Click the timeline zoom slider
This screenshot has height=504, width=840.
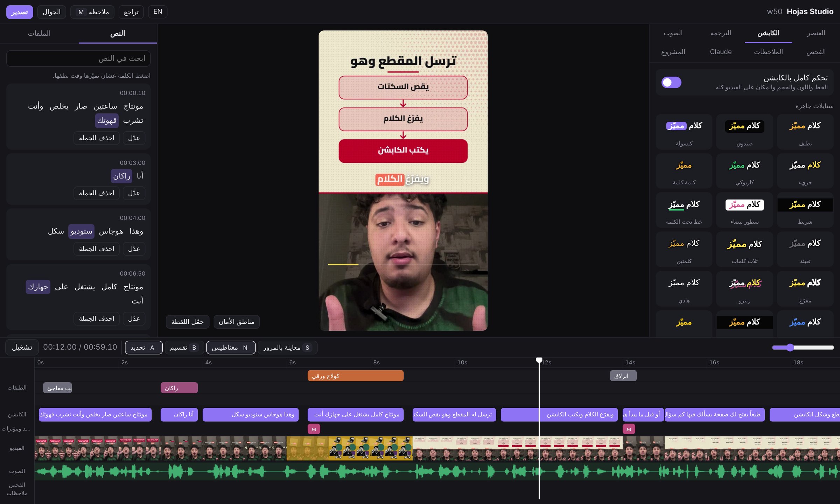[x=803, y=348]
